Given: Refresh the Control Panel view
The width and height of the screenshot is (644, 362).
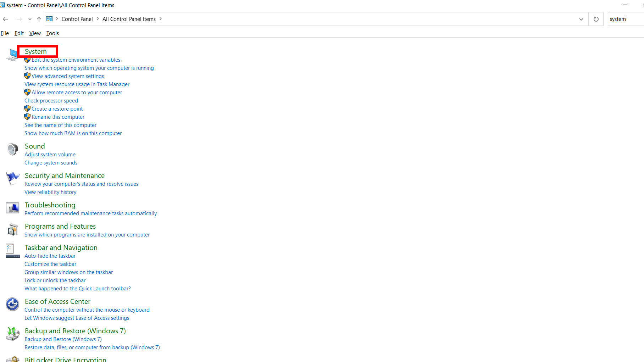Looking at the screenshot, I should click(x=596, y=19).
